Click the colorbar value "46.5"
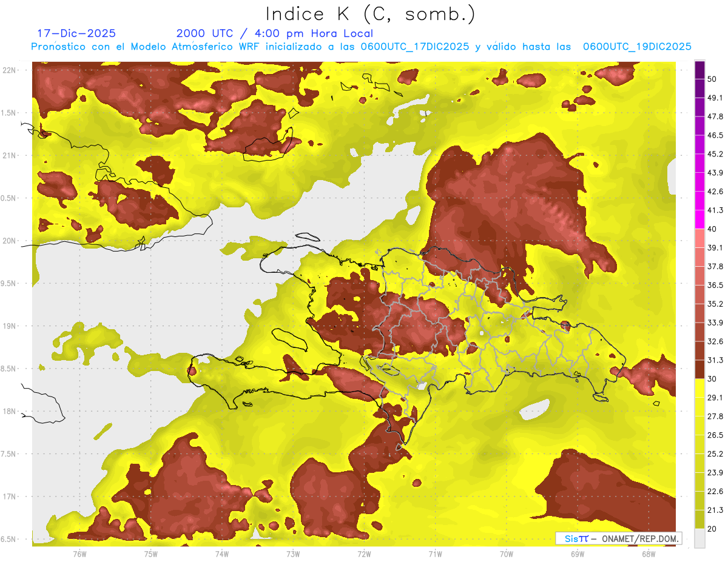728x562 pixels. [x=715, y=135]
